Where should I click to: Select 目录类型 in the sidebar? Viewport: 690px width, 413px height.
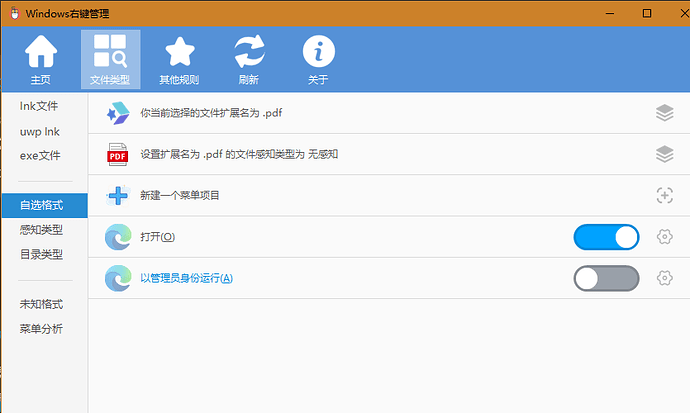(x=41, y=254)
